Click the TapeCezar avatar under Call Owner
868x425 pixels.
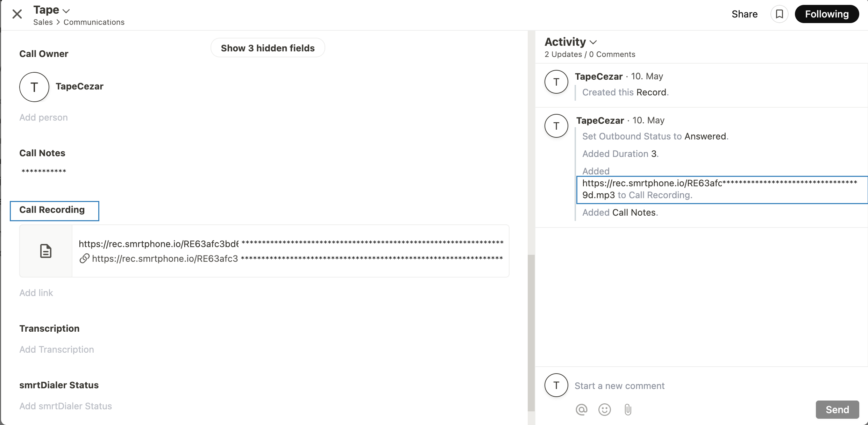tap(34, 87)
